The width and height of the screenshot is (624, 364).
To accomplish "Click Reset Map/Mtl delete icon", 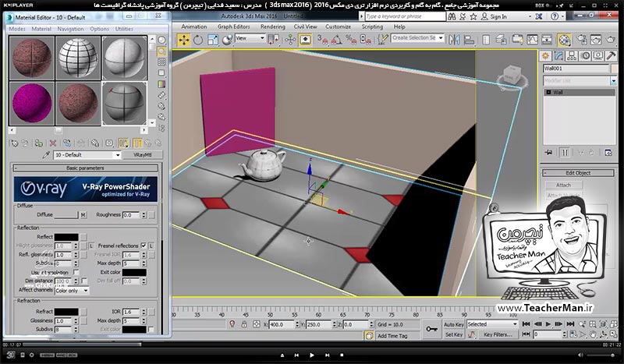I will (x=53, y=143).
